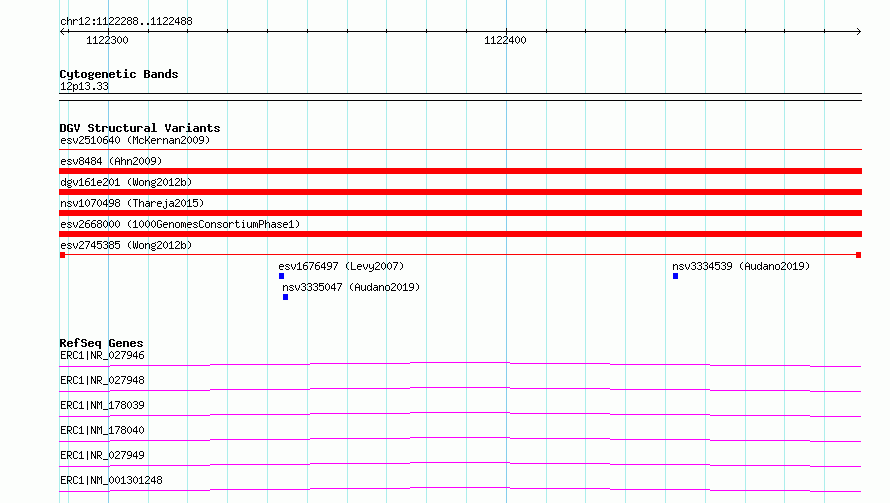Open esv1676497 (Levy2007) variant label

point(341,266)
